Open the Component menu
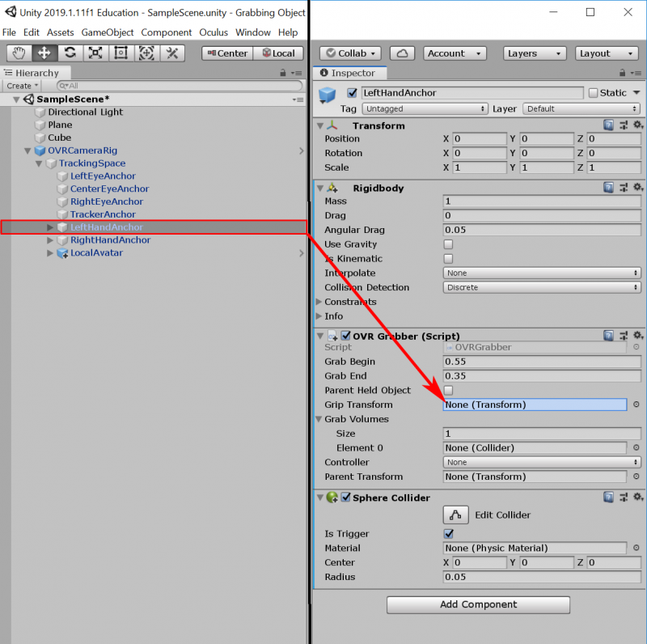 tap(167, 32)
